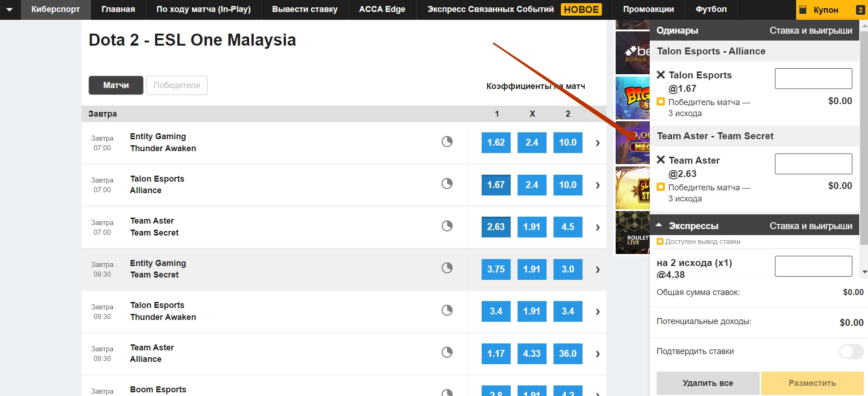Open stats icon for Entity Gaming vs Team Secret
868x396 pixels.
click(x=447, y=268)
